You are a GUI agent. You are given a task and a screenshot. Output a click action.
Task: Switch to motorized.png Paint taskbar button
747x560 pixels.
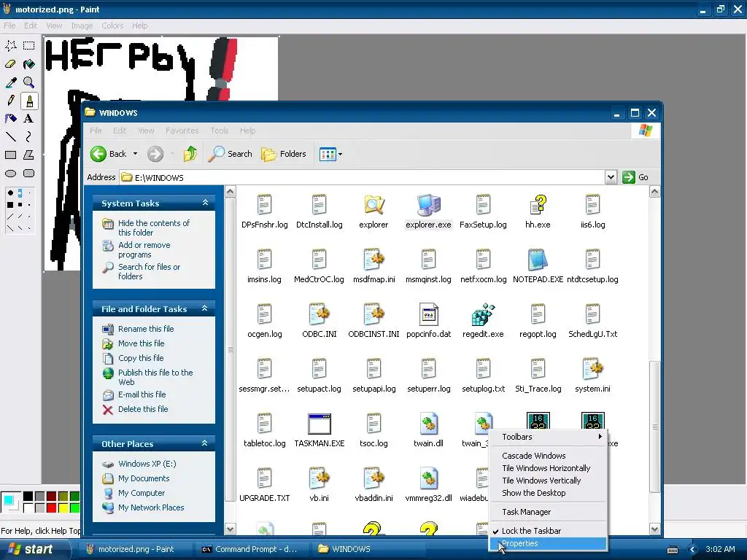[x=136, y=549]
